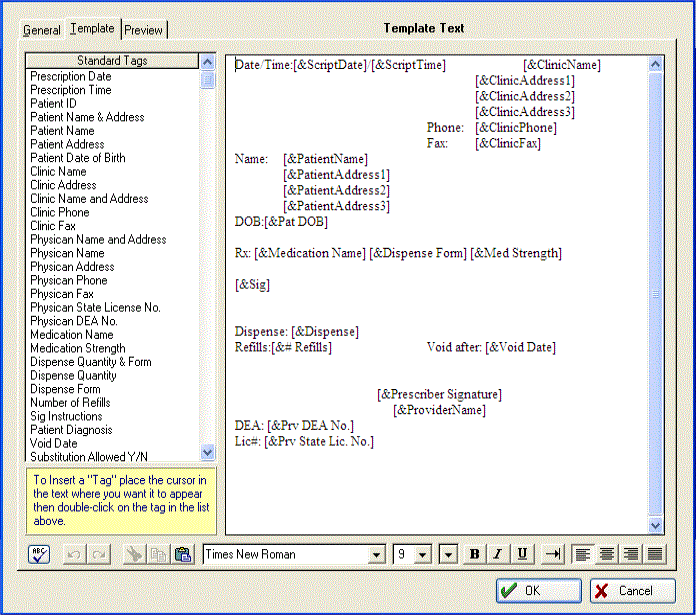The width and height of the screenshot is (696, 615).
Task: Select the Patient Diagnosis tag
Action: point(71,430)
